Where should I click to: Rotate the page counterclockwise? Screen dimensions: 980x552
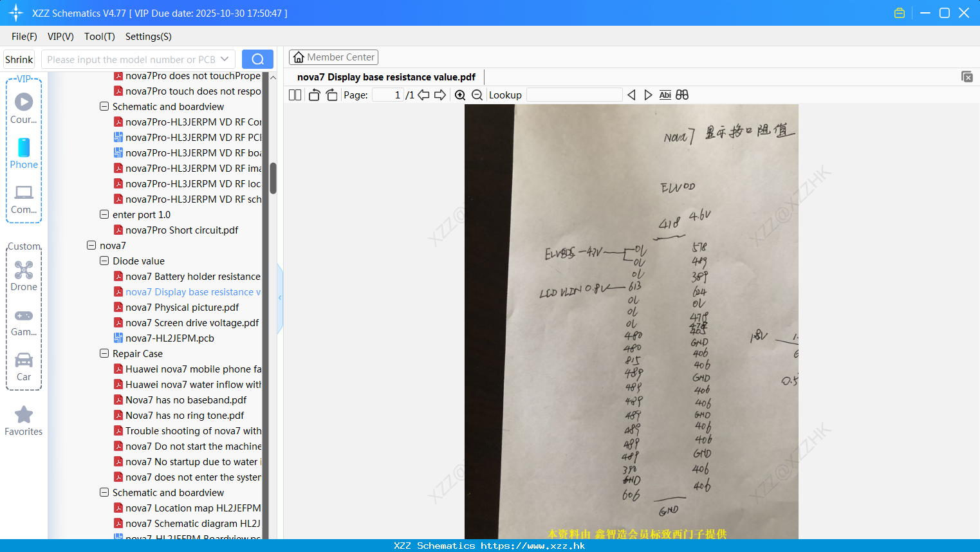(x=314, y=95)
